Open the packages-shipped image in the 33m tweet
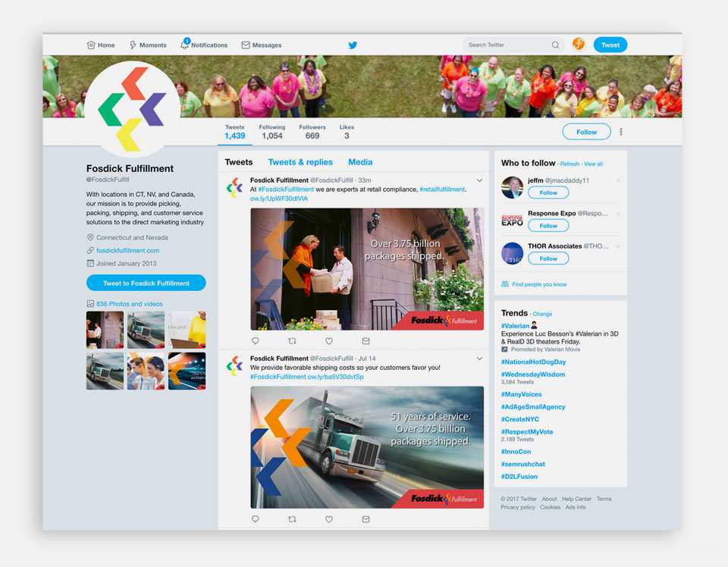 (x=367, y=269)
